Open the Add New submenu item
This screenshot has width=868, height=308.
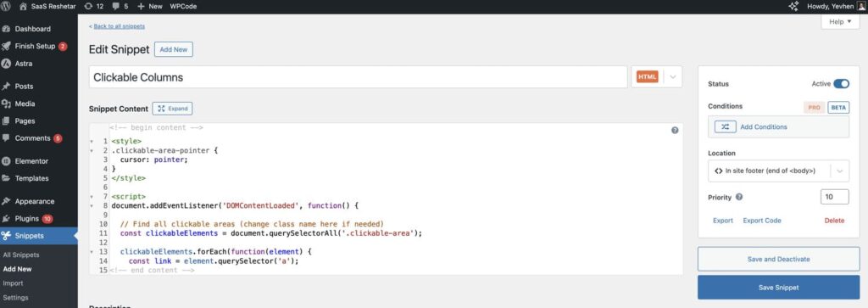17,269
